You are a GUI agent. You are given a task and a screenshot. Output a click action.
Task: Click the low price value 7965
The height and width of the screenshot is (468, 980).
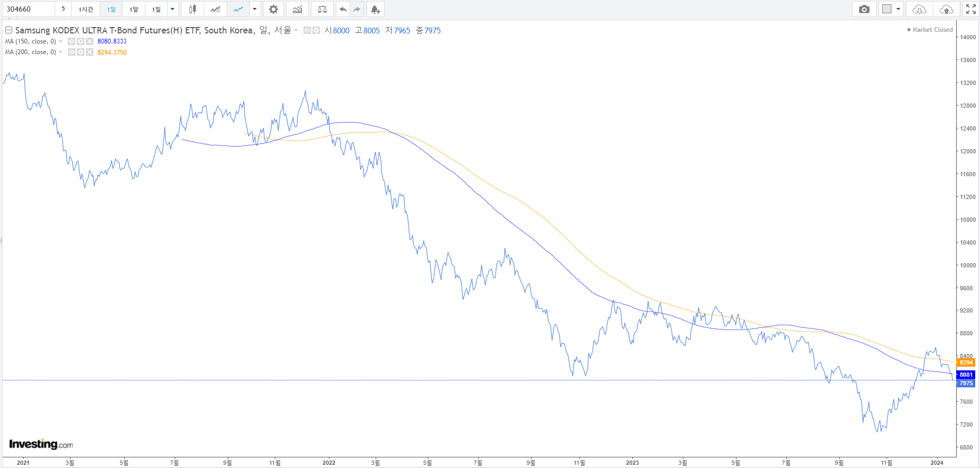[402, 31]
